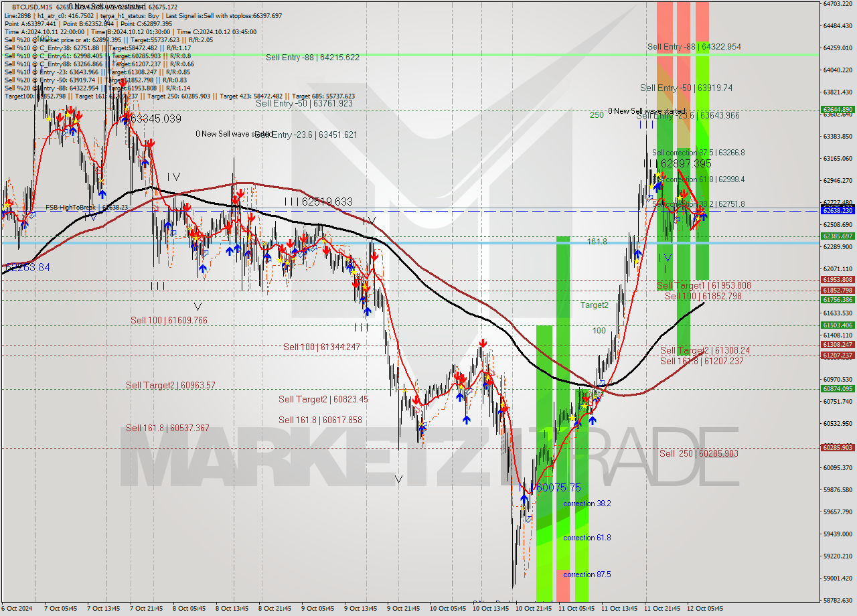Select the green 61503.406 price axis tag
Viewport: 857px width, 616px height.
pos(838,325)
